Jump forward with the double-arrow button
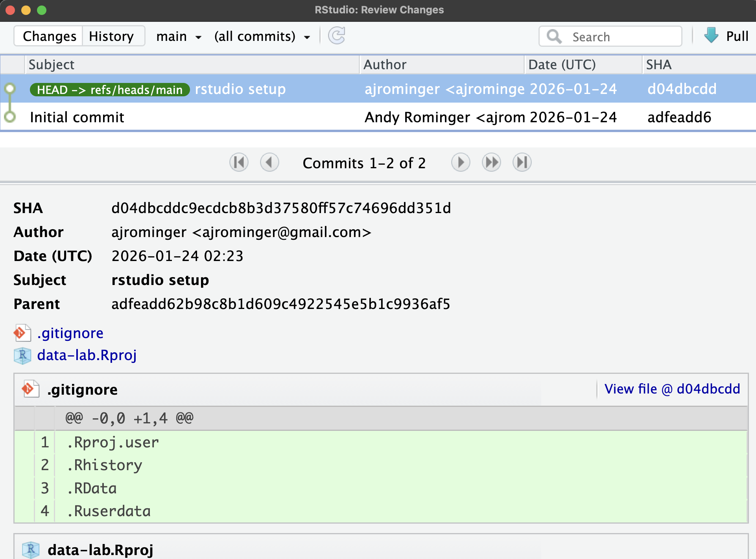The height and width of the screenshot is (559, 756). point(491,162)
